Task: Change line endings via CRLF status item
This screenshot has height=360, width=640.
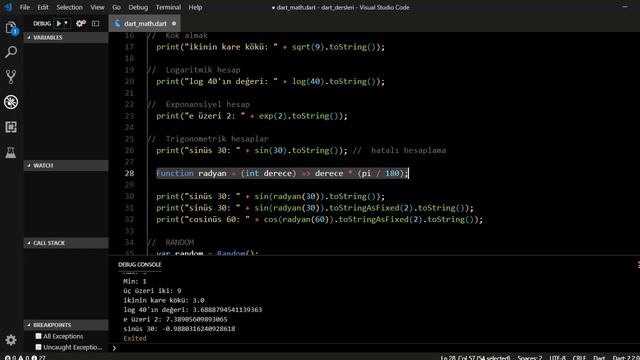Action: coord(579,358)
